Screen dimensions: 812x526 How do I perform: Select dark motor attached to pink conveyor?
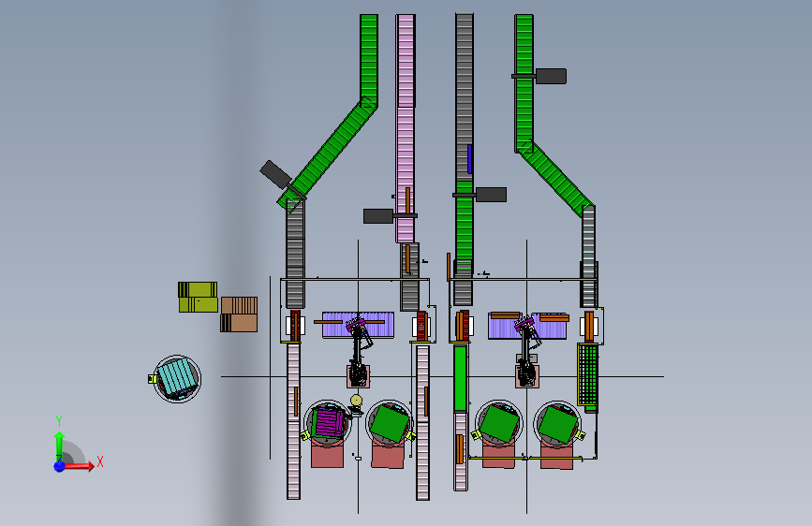click(378, 216)
